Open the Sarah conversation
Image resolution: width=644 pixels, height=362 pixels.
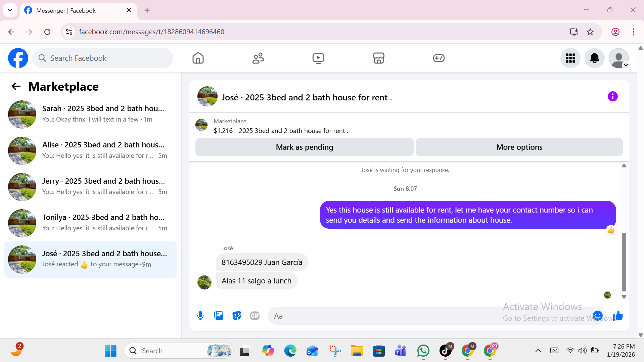click(x=91, y=114)
